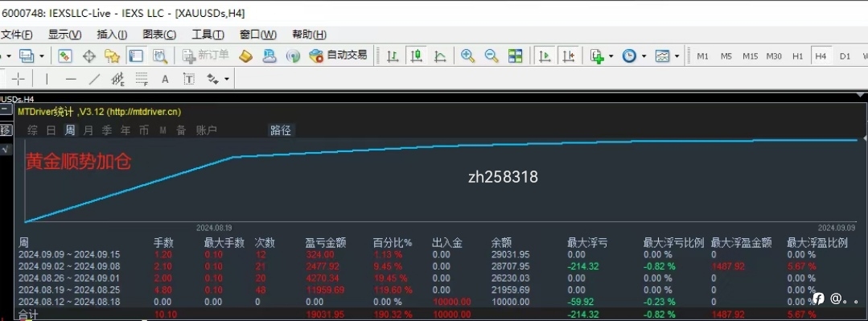
Task: Switch MTDriver stats to 日 daily tab
Action: pos(51,130)
